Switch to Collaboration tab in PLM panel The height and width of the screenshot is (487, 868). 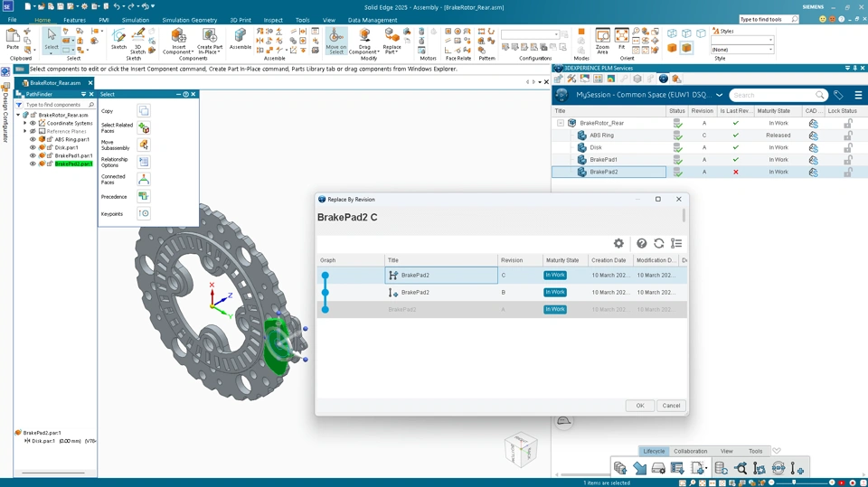[690, 451]
